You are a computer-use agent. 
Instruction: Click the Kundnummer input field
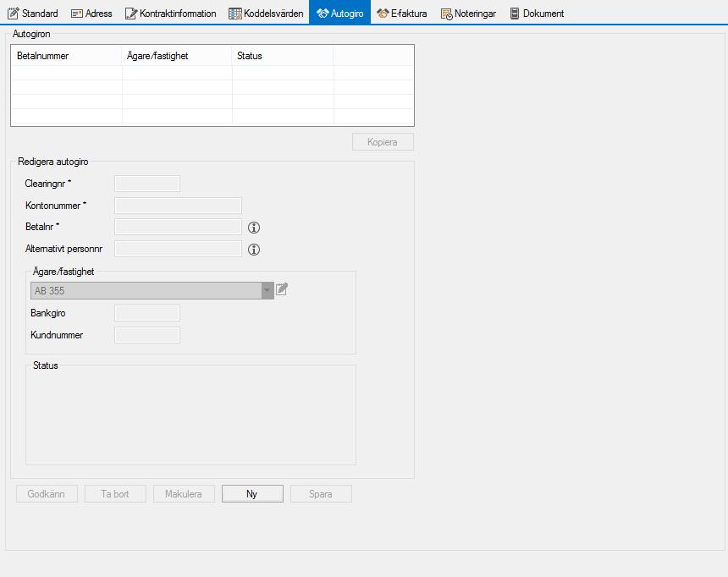[147, 335]
